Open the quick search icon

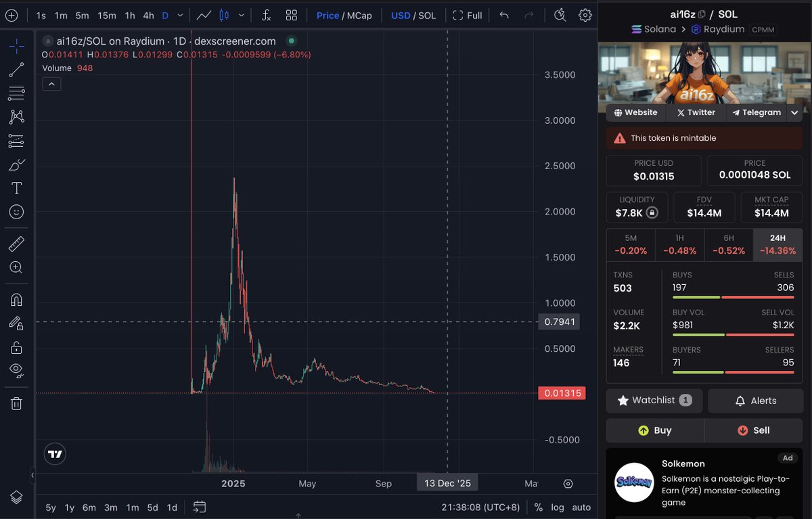(x=560, y=15)
